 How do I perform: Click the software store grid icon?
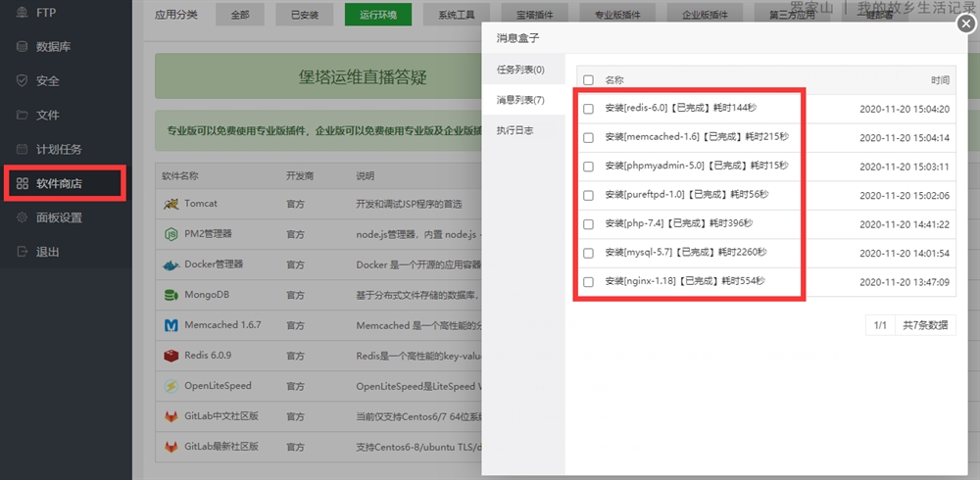[x=22, y=184]
